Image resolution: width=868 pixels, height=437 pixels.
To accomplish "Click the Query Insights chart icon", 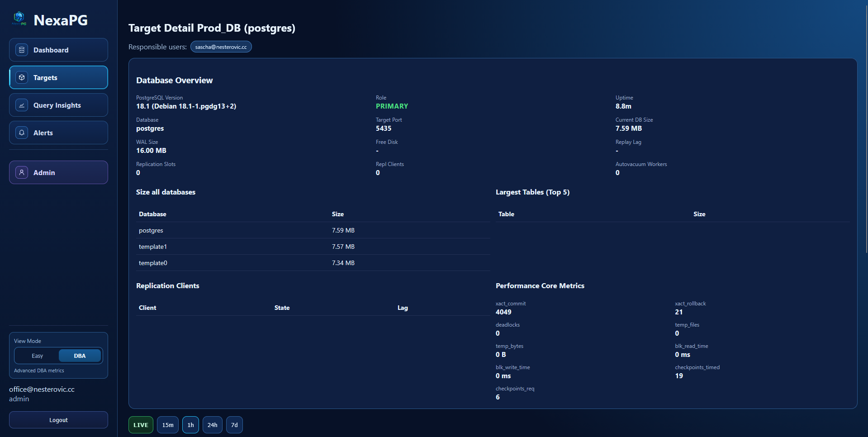I will [x=22, y=105].
